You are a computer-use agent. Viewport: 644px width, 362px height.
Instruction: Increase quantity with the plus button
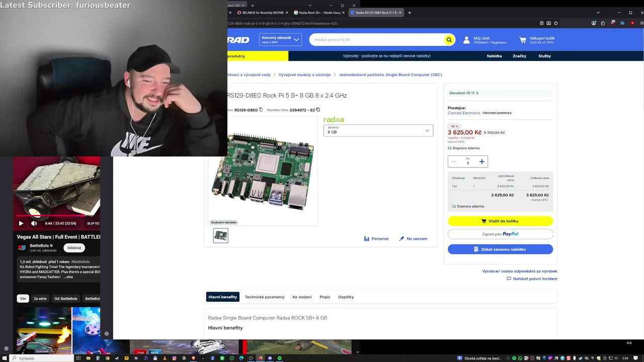[481, 161]
